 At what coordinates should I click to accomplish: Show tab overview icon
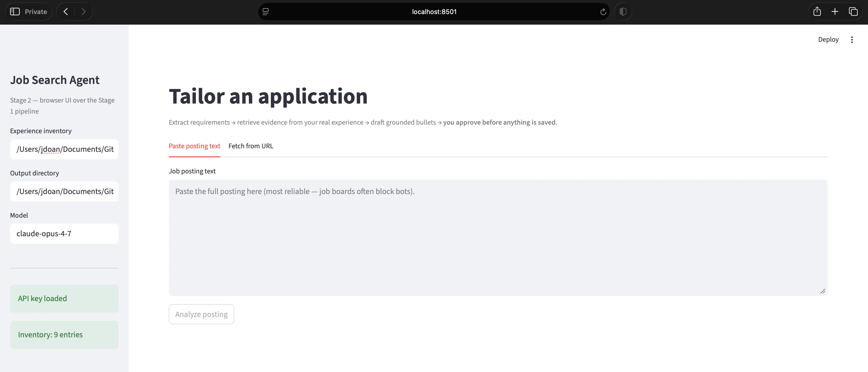(x=853, y=12)
